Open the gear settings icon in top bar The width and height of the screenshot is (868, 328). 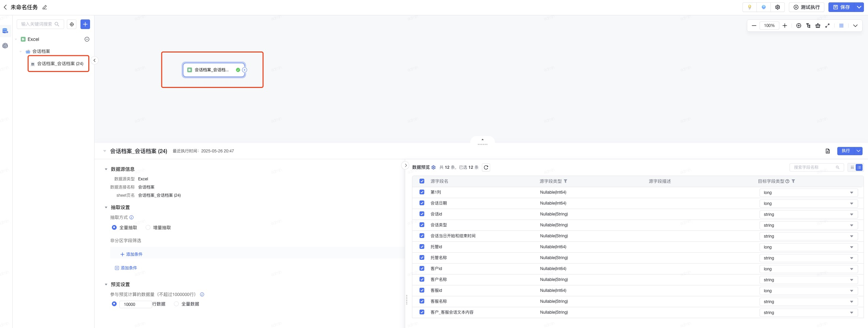[778, 7]
